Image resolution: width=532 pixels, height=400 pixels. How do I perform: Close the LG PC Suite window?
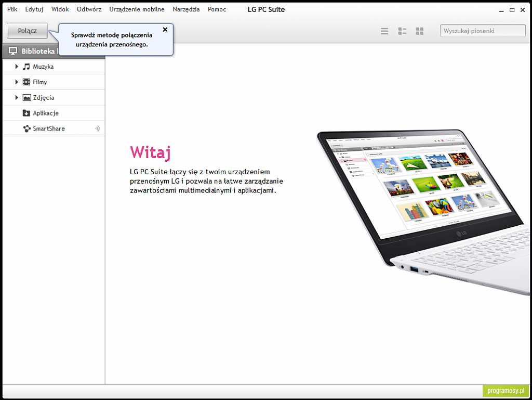point(523,10)
